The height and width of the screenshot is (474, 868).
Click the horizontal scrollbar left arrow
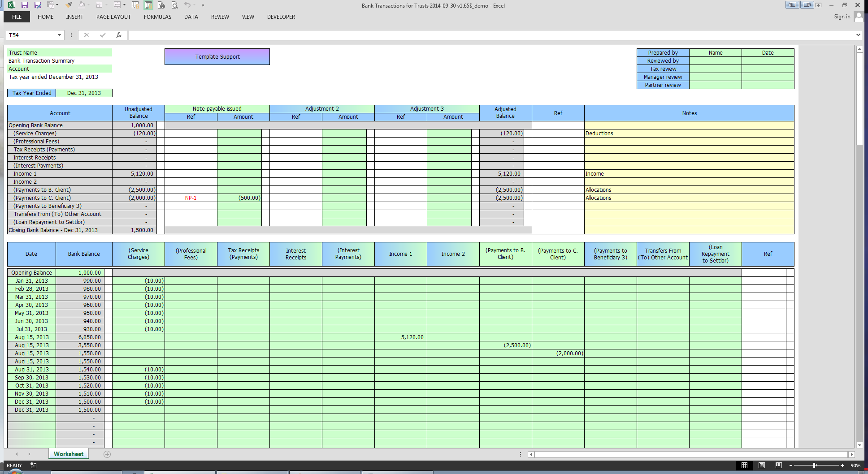pos(531,454)
